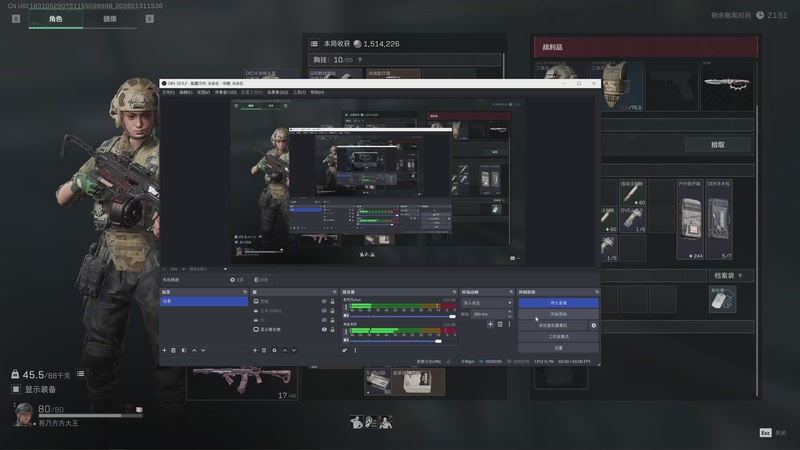The image size is (800, 450).
Task: Click the 开始录制 button in OBS controls
Action: 558,314
